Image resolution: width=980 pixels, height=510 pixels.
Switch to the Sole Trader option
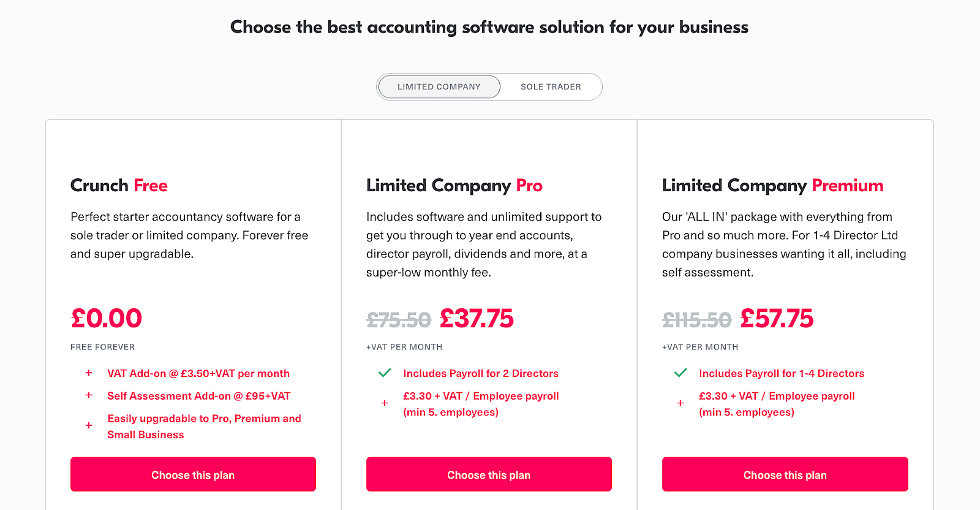pos(551,87)
